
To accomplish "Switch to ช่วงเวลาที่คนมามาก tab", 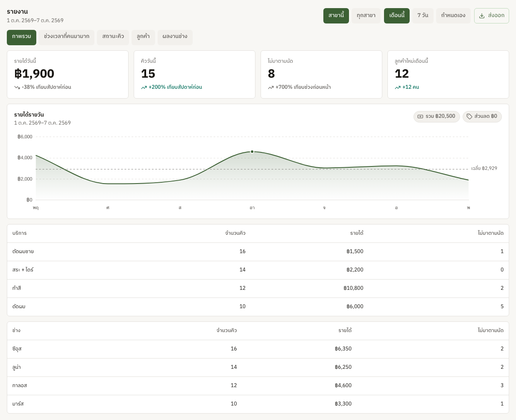I will tap(67, 37).
